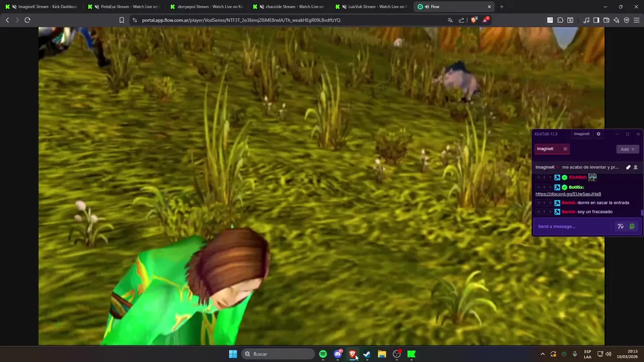Bookmark this page with the bookmark icon
The image size is (644, 362).
coord(122,20)
